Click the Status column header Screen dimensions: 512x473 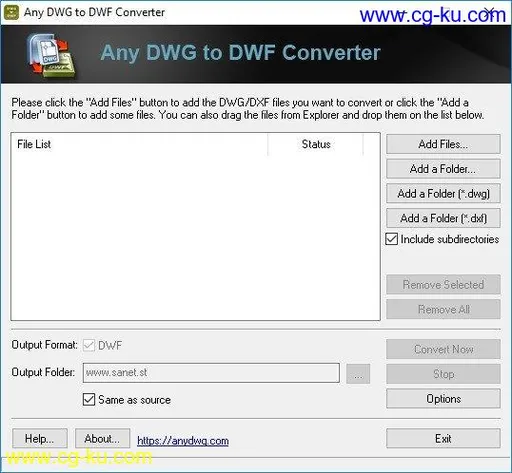(x=315, y=144)
